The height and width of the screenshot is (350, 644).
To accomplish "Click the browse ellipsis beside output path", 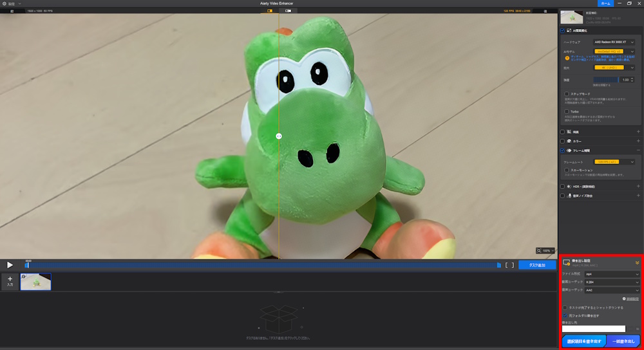I will [631, 329].
